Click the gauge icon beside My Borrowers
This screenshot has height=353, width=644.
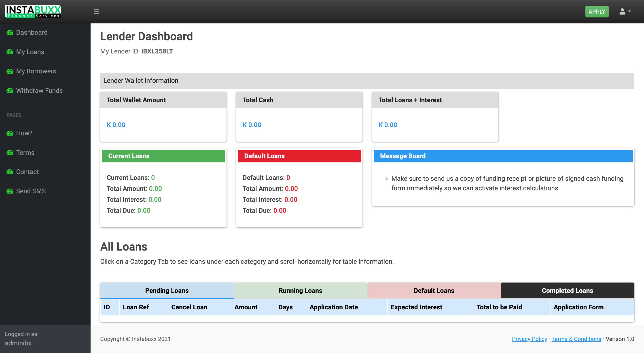tap(10, 71)
